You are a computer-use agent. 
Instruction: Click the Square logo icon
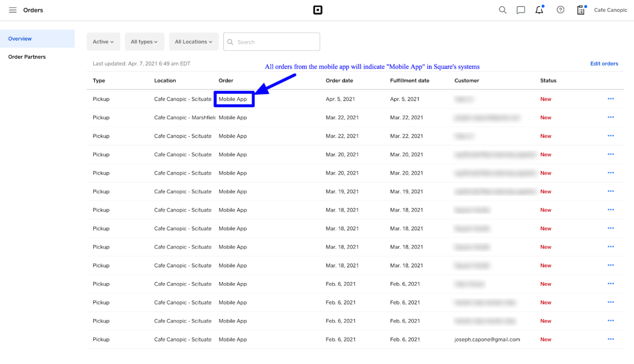coord(317,10)
